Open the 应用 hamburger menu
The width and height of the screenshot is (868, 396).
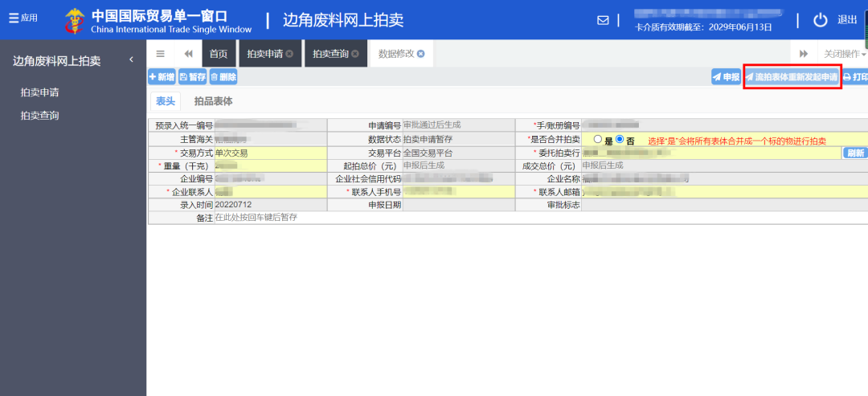[23, 18]
